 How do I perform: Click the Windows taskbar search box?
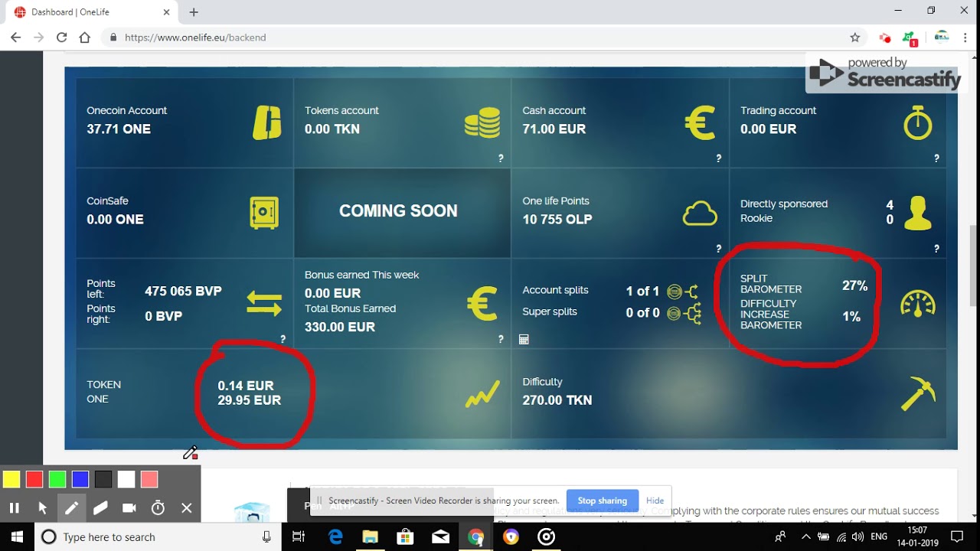point(158,537)
